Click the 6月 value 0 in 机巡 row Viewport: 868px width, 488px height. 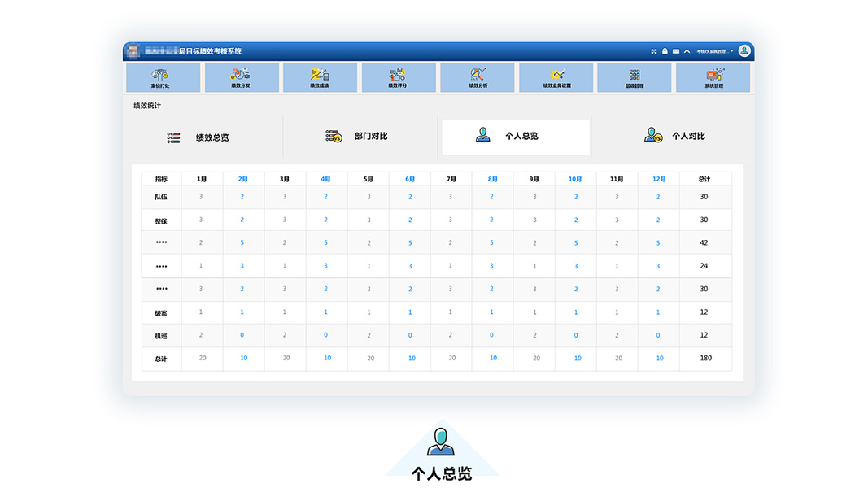410,335
